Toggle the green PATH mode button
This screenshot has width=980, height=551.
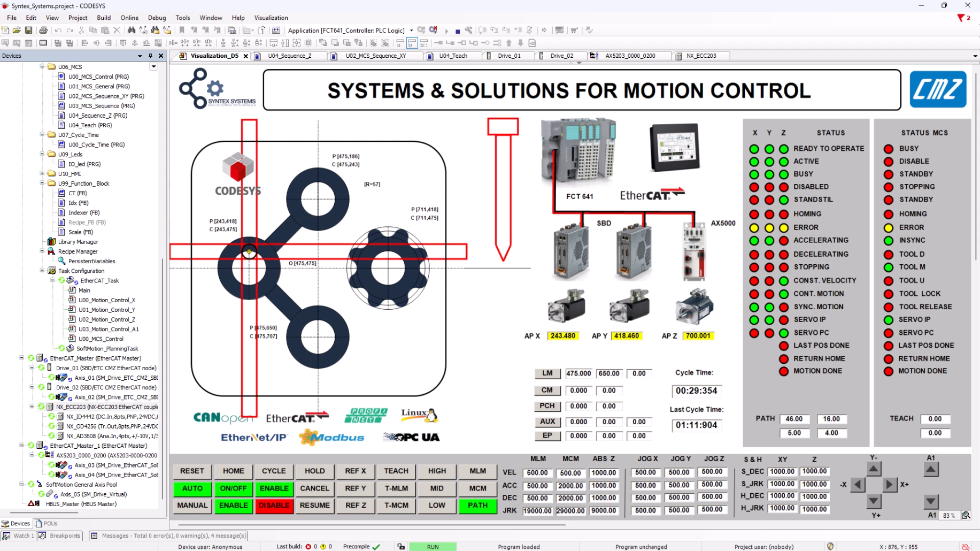coord(477,505)
